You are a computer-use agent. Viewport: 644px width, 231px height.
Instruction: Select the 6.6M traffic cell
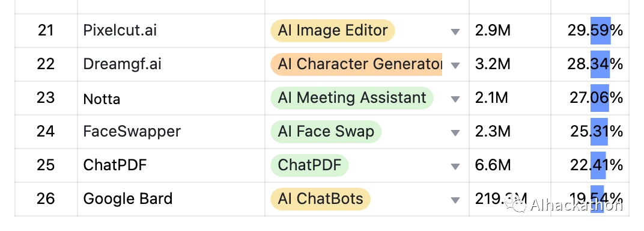[x=510, y=165]
